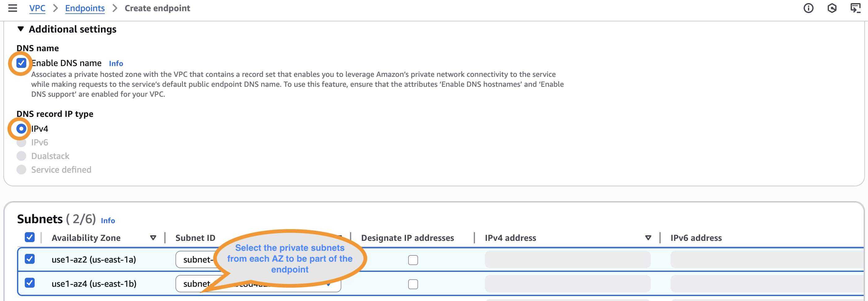
Task: Open Info link beside Subnets heading
Action: click(x=108, y=221)
